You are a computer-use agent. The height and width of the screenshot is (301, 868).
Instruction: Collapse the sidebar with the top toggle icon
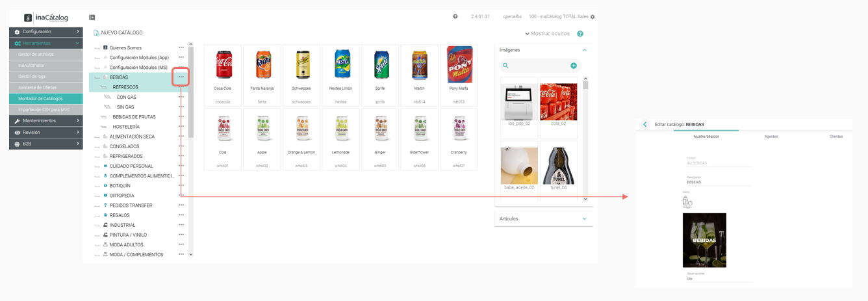click(92, 18)
